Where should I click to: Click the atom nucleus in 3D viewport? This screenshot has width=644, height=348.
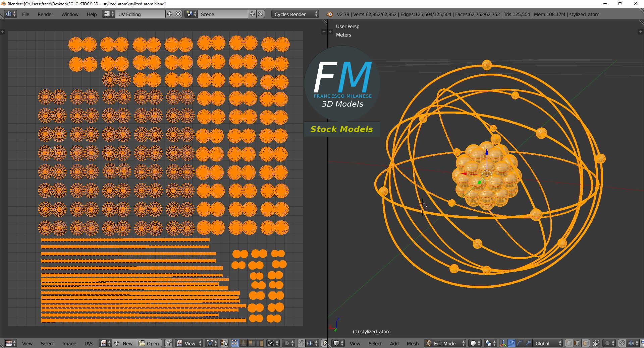(x=486, y=176)
